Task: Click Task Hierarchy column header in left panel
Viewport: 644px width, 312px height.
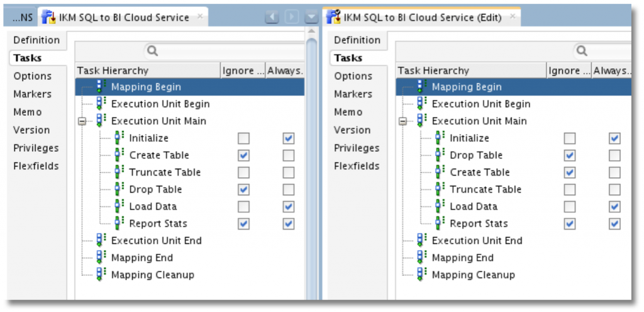Action: click(x=148, y=70)
